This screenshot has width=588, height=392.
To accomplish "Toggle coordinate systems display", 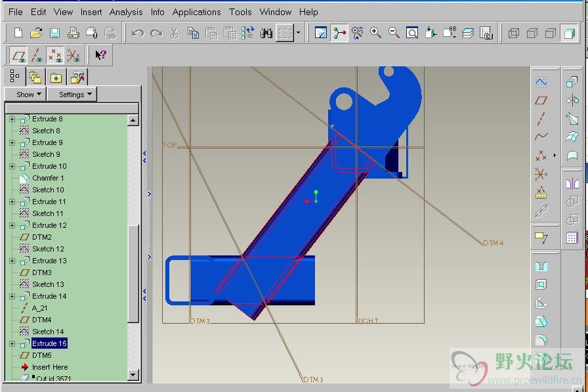I will (x=73, y=55).
